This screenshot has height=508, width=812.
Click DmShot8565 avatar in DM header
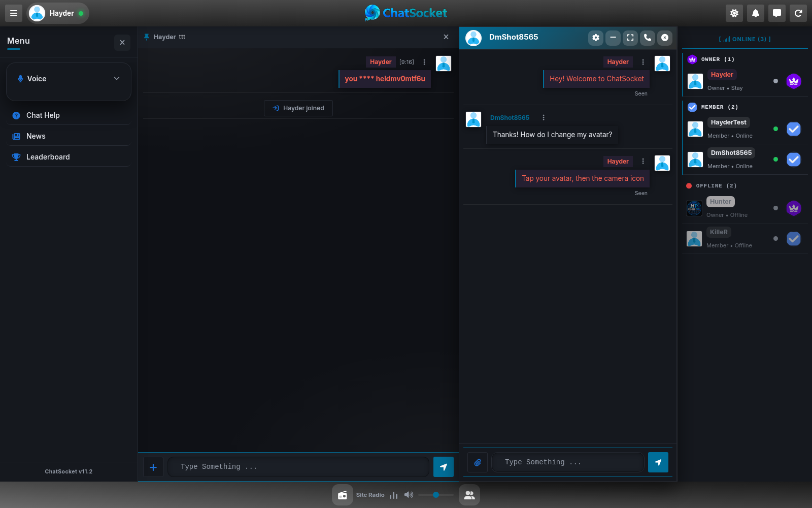click(x=473, y=38)
